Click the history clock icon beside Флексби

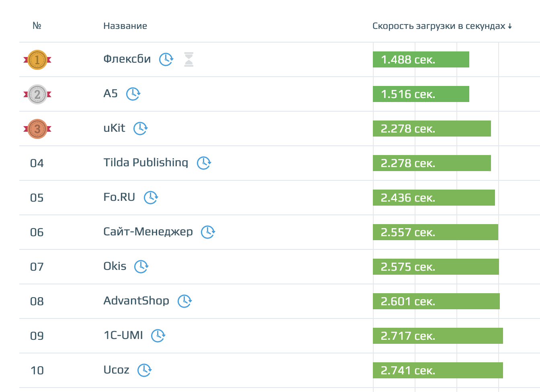tap(166, 59)
